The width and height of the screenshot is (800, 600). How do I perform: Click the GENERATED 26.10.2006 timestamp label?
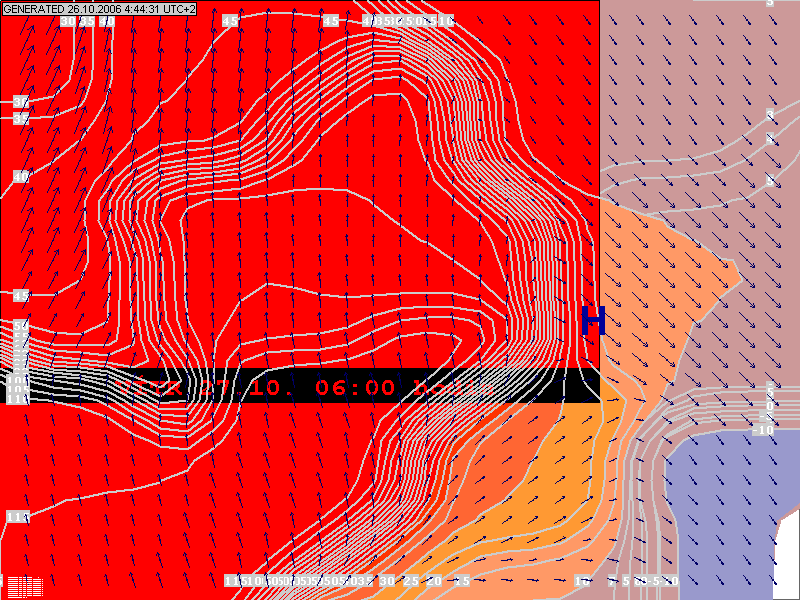coord(99,8)
